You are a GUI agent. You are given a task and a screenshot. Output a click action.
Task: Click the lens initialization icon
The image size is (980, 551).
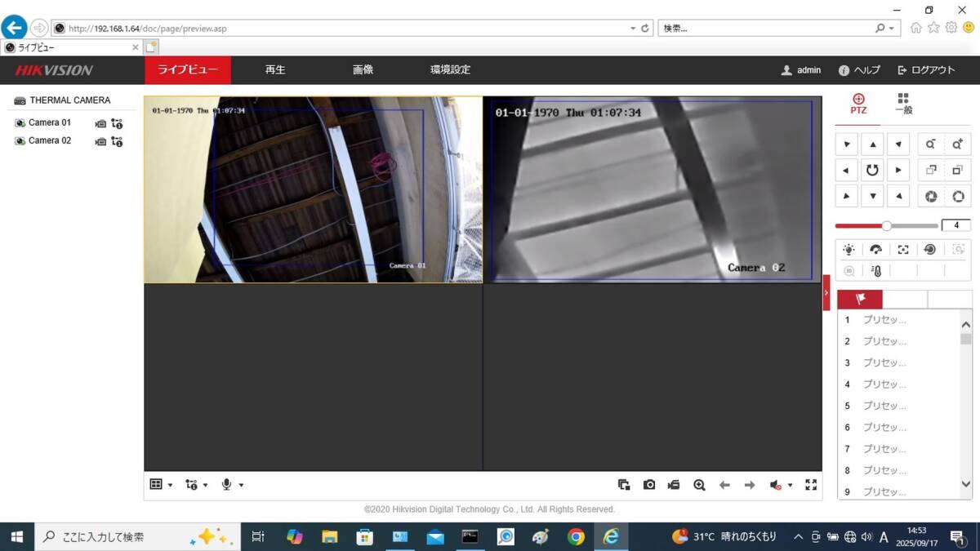(x=930, y=250)
